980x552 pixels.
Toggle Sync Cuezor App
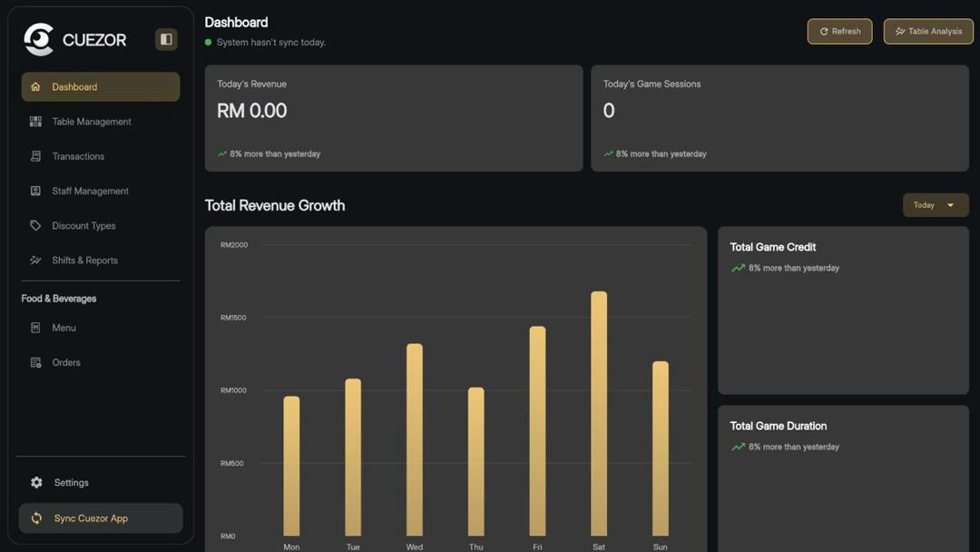click(x=100, y=517)
